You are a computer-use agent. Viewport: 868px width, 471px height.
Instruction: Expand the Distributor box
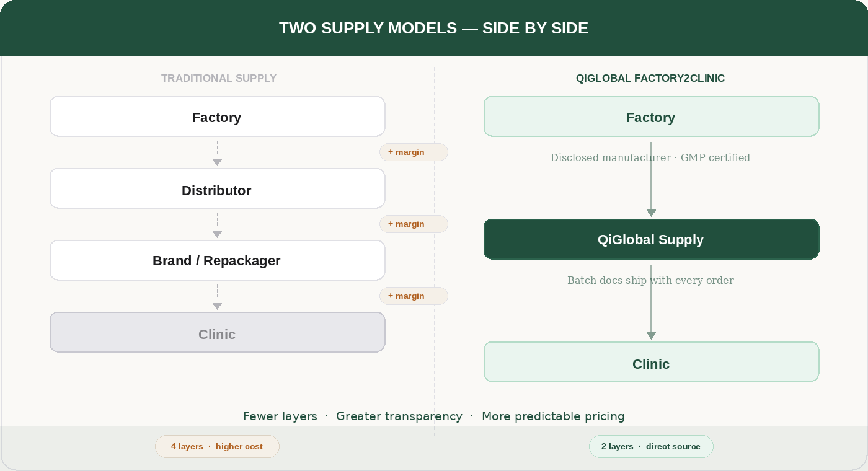[217, 188]
